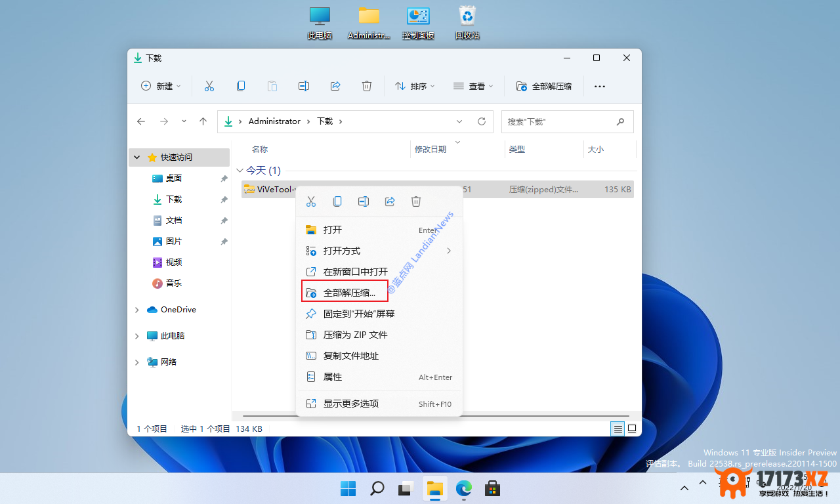Open the Windows Start button on taskbar
The image size is (840, 504).
tap(348, 488)
